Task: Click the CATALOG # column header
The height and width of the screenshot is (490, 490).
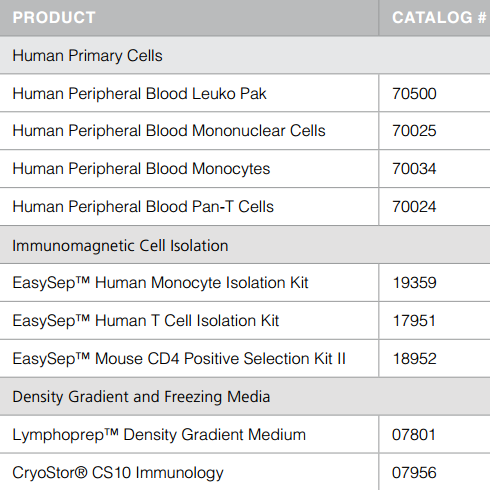Action: click(x=439, y=18)
